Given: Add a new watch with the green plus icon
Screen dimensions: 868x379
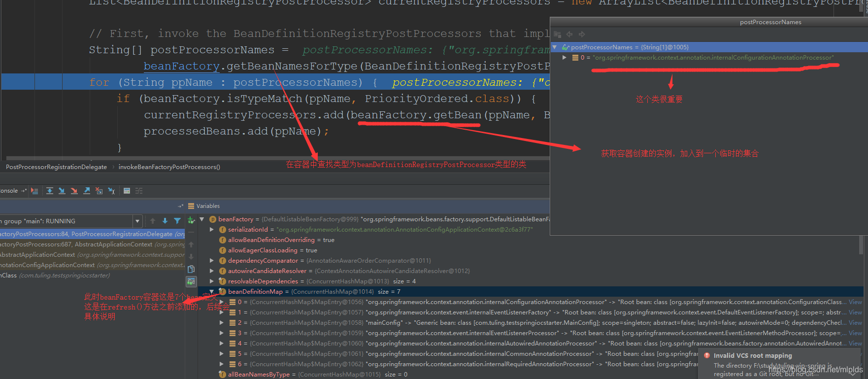Looking at the screenshot, I should click(x=191, y=220).
